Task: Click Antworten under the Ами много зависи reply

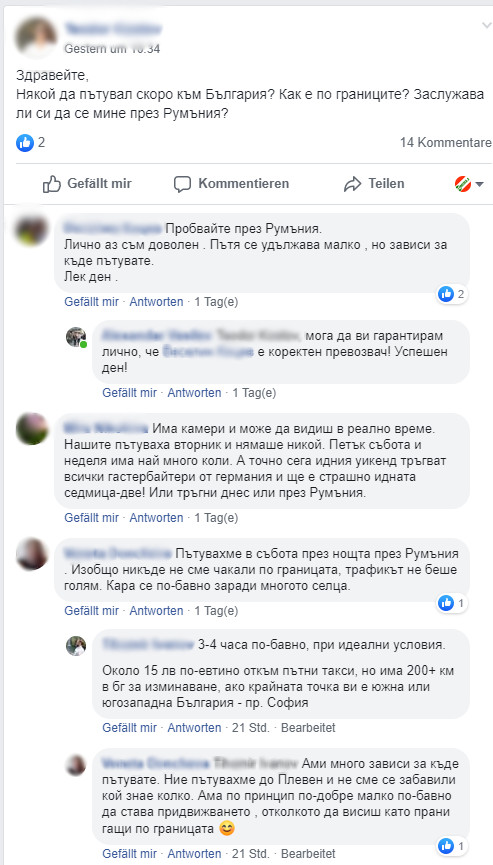Action: pos(194,853)
